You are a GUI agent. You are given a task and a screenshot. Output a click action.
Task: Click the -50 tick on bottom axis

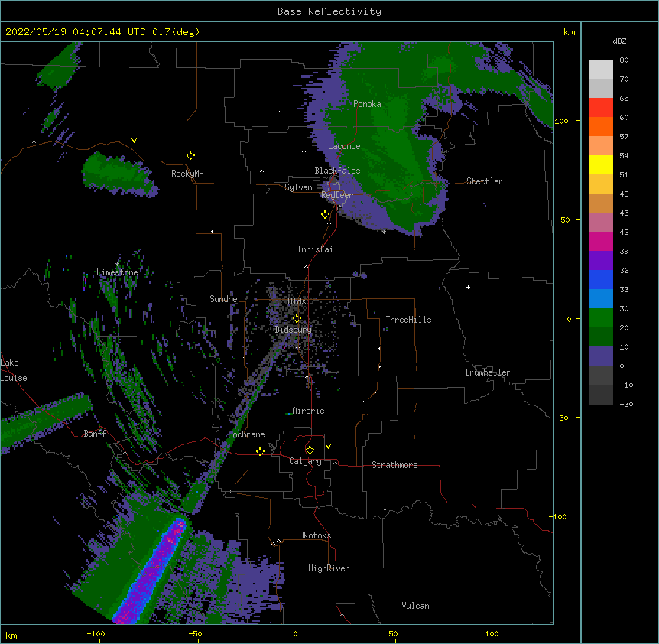(x=195, y=633)
